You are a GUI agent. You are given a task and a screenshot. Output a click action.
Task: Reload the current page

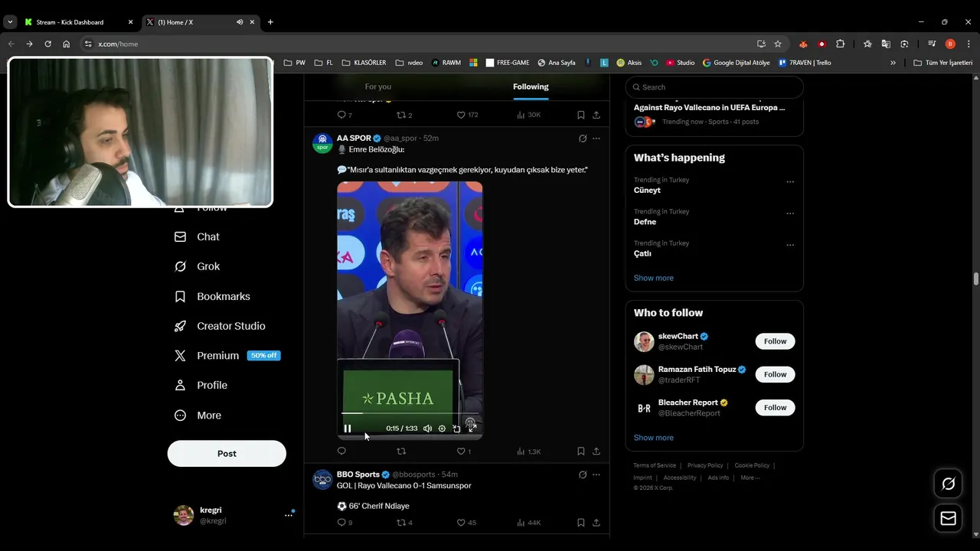(48, 44)
